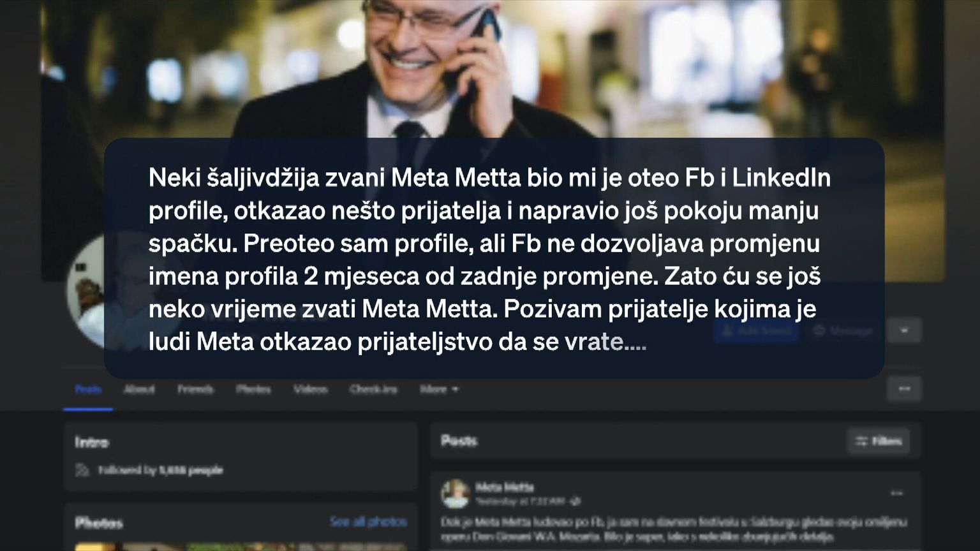Expand the chevron dropdown next to Message
The height and width of the screenshot is (551, 980).
pyautogui.click(x=904, y=330)
